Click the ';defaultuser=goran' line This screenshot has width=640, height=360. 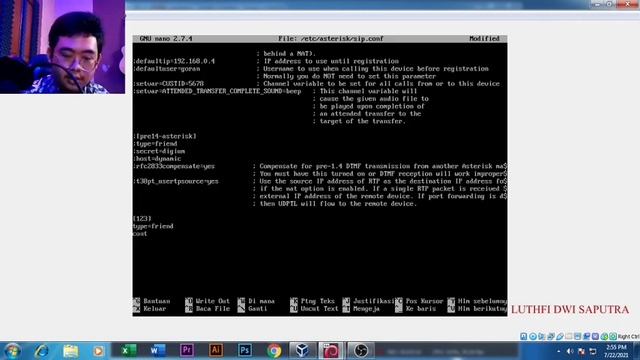[167, 69]
